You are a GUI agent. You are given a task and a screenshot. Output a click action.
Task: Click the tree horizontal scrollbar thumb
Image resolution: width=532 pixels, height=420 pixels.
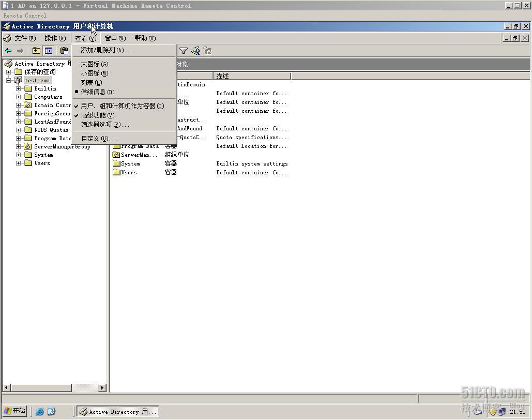41,387
